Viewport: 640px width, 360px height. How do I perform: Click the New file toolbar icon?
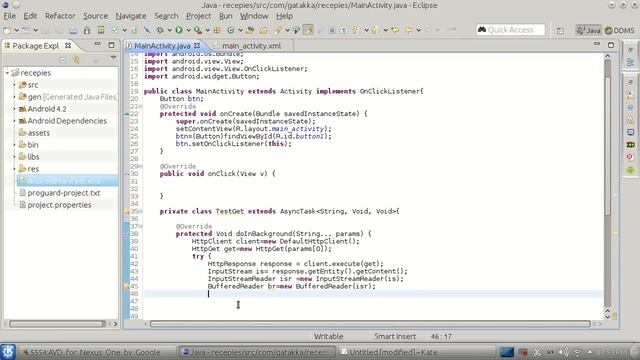(x=7, y=30)
